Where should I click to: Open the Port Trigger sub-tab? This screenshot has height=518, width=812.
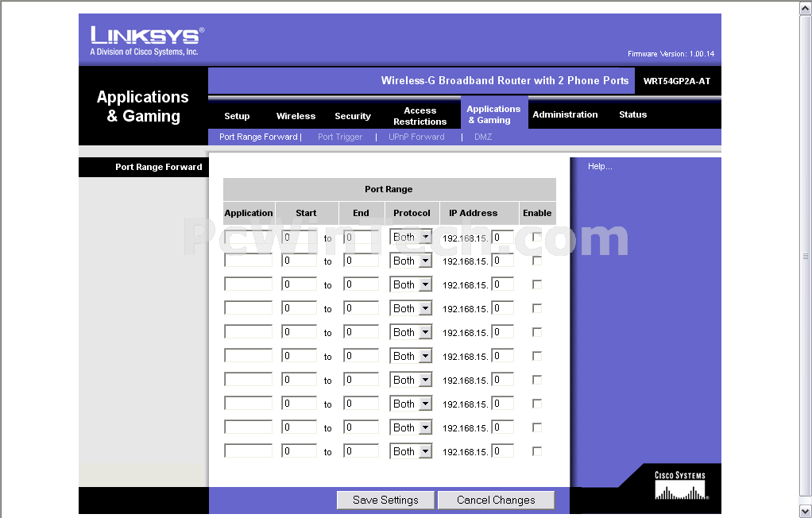340,137
